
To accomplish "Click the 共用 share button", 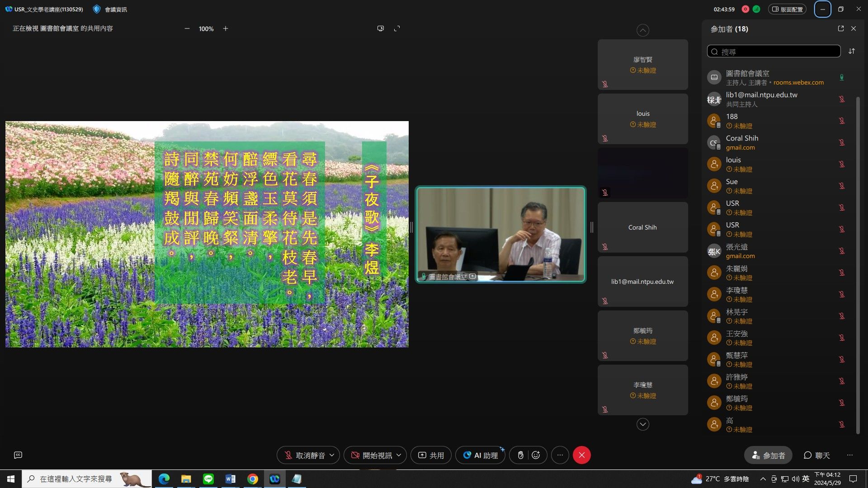I will tap(431, 455).
